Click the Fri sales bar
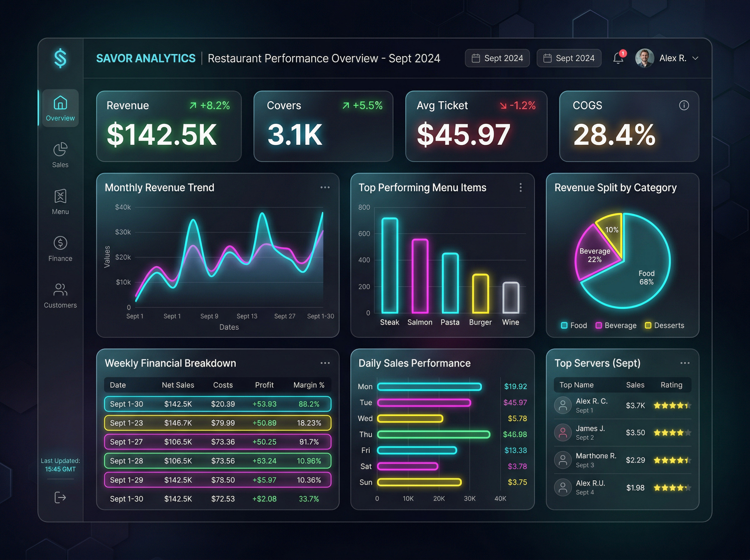750x560 pixels. 417,451
